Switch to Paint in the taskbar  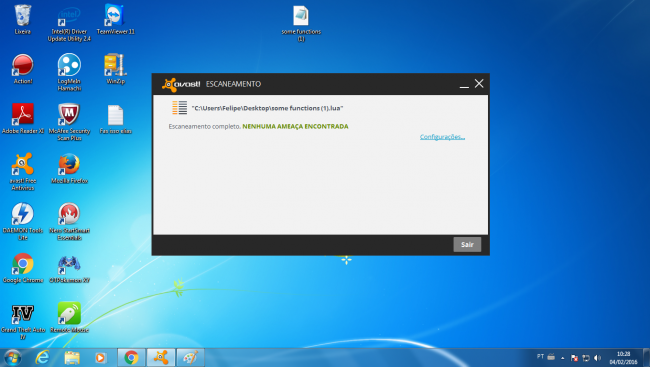[x=190, y=357]
